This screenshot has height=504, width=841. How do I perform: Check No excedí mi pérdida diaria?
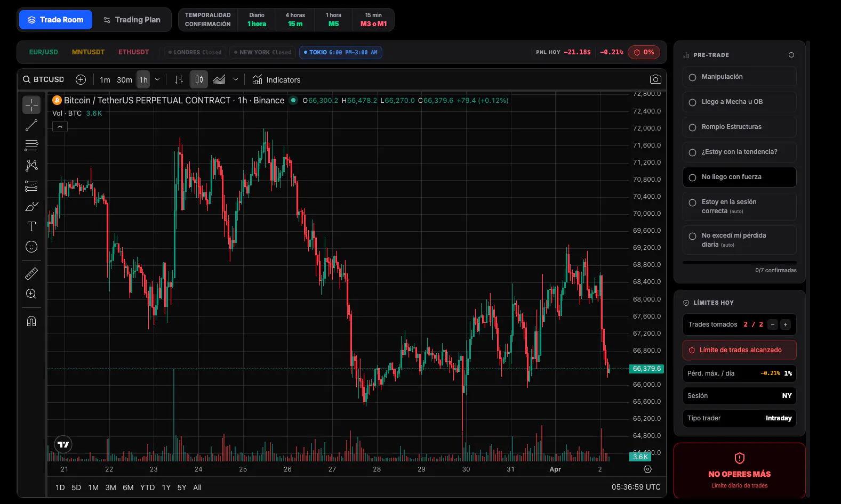[x=739, y=240]
